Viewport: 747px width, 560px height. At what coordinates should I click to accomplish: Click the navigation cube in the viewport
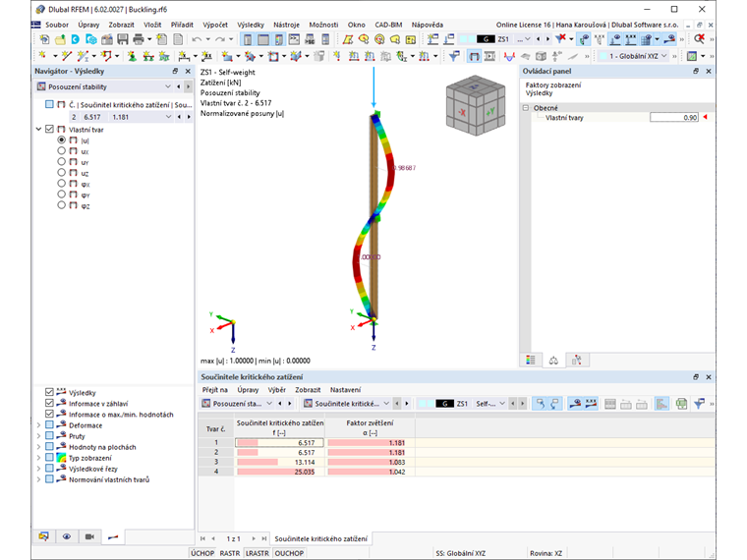pos(475,105)
